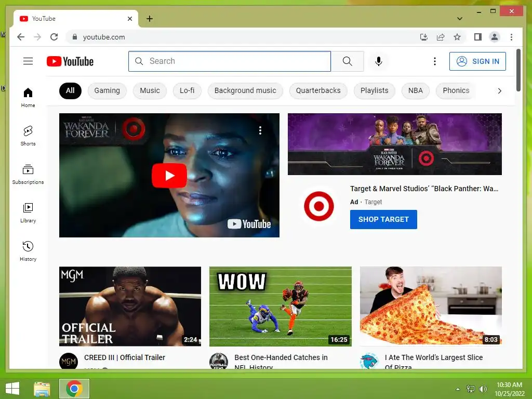Click the Chrome taskbar icon
532x399 pixels.
pyautogui.click(x=74, y=389)
